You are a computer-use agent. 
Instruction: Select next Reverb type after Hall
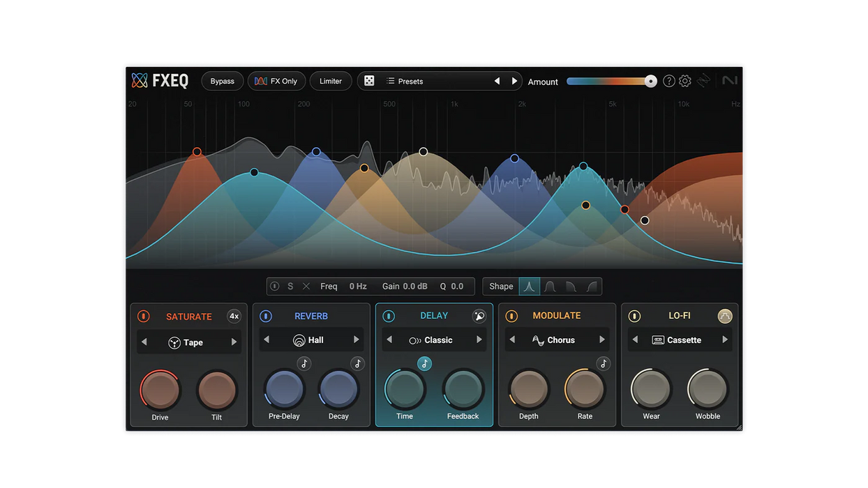(x=357, y=340)
